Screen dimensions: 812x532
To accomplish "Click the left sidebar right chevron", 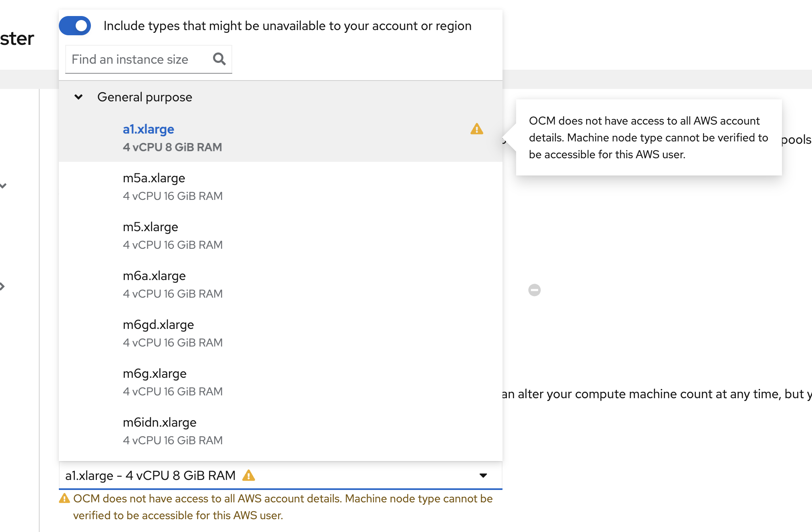I will click(x=2, y=286).
